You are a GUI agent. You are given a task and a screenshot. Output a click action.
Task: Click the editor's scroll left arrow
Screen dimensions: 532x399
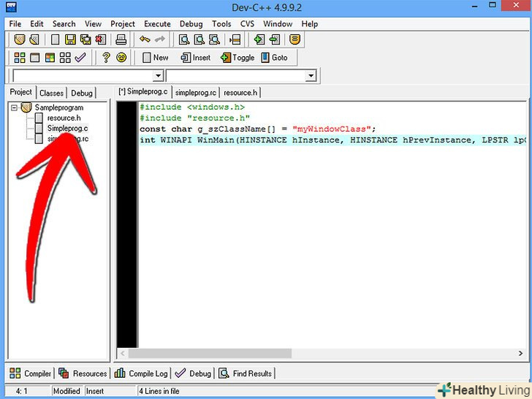coord(123,353)
